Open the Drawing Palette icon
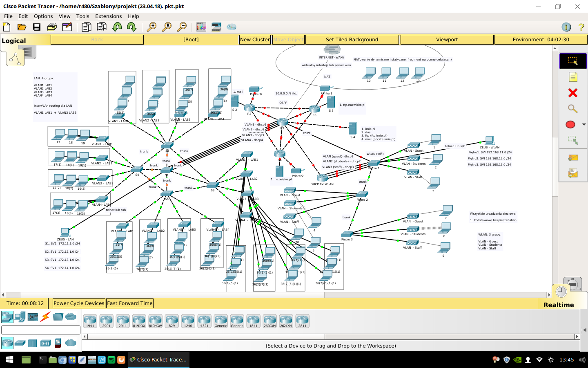Viewport: 588px width, 368px height. point(201,27)
